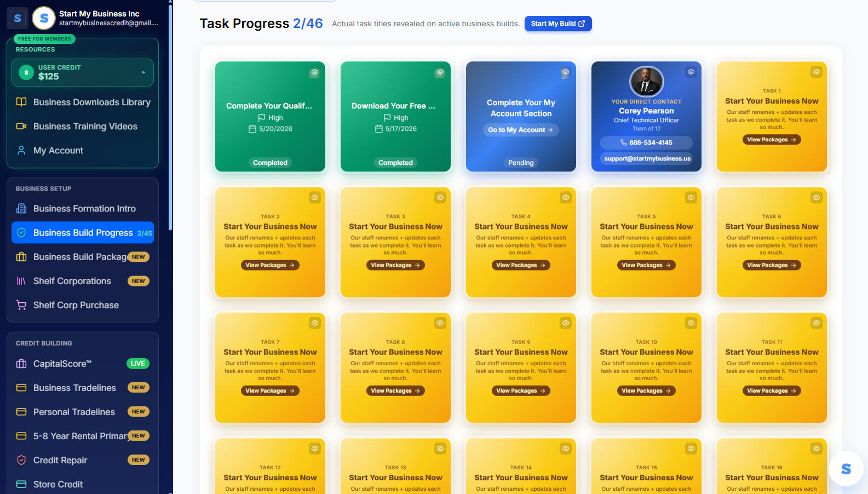Viewport: 868px width, 494px height.
Task: Click the flag icon on Download Your Free card
Action: [387, 118]
